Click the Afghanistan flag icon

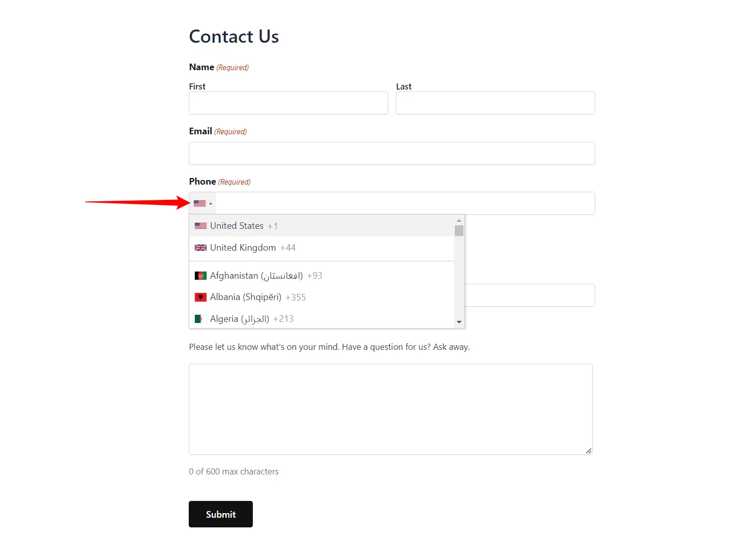click(x=200, y=275)
